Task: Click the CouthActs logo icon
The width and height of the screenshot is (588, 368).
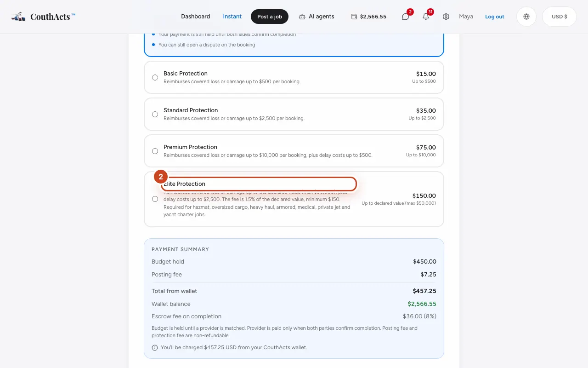Action: 18,17
